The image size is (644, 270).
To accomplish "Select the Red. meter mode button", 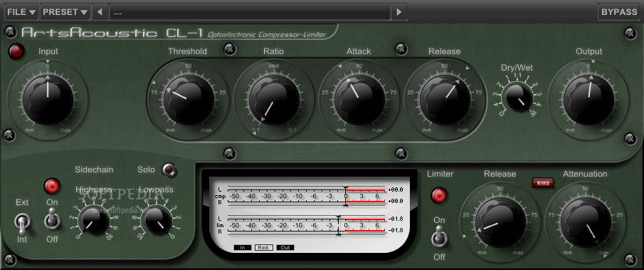I will click(x=264, y=247).
